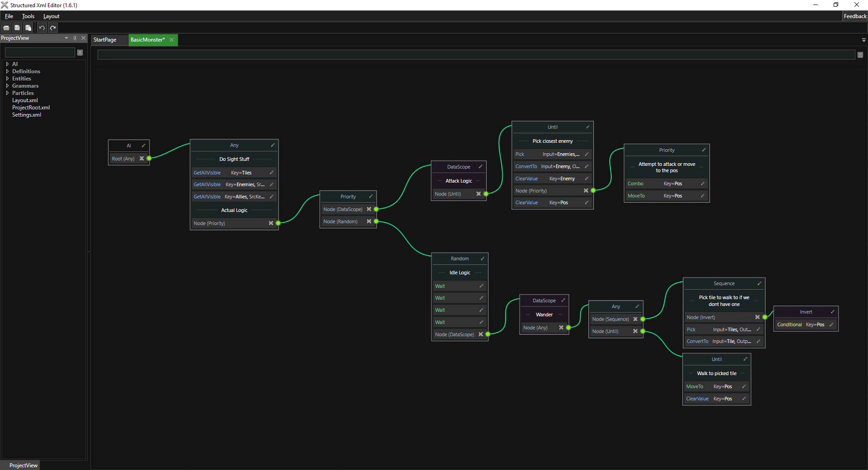Click pencil icon on Combo Key=Pos row
The image size is (868, 470).
point(703,183)
